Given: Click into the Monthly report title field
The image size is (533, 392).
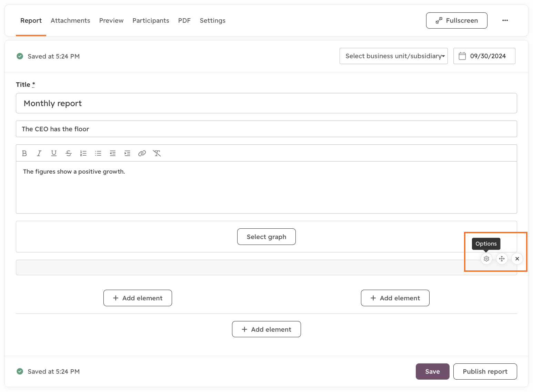Looking at the screenshot, I should pos(266,103).
